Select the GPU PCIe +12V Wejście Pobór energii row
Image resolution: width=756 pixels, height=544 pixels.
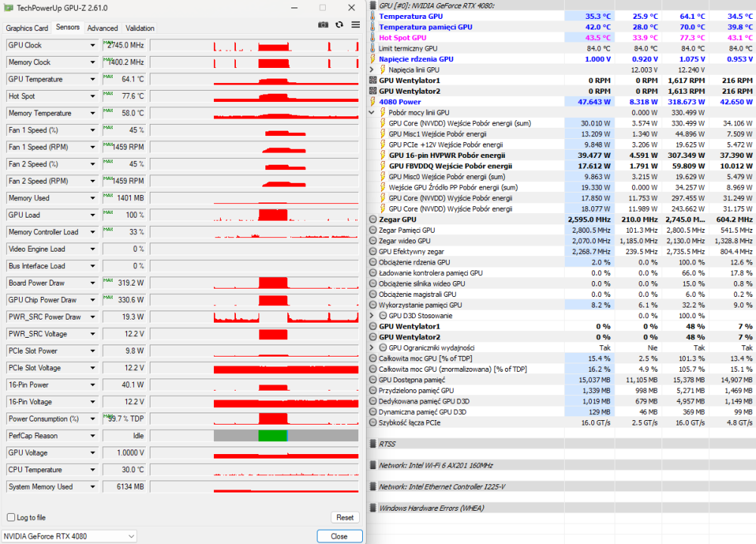[562, 144]
